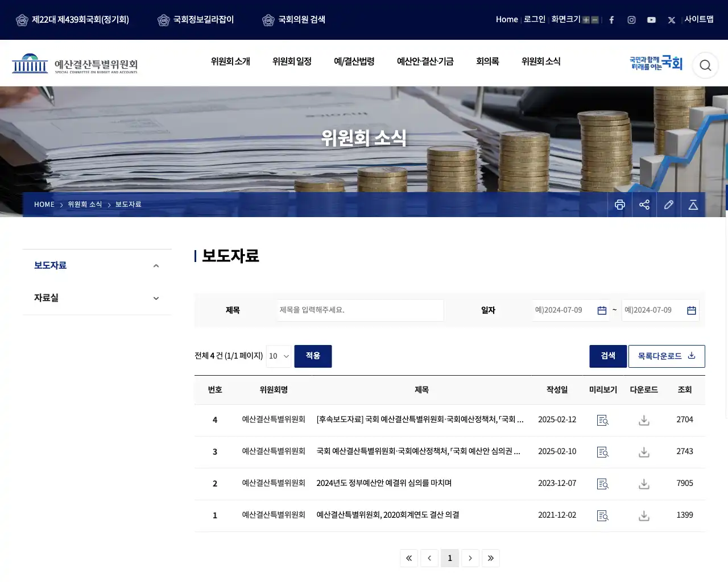Open the 회의록 menu
728x582 pixels.
487,61
